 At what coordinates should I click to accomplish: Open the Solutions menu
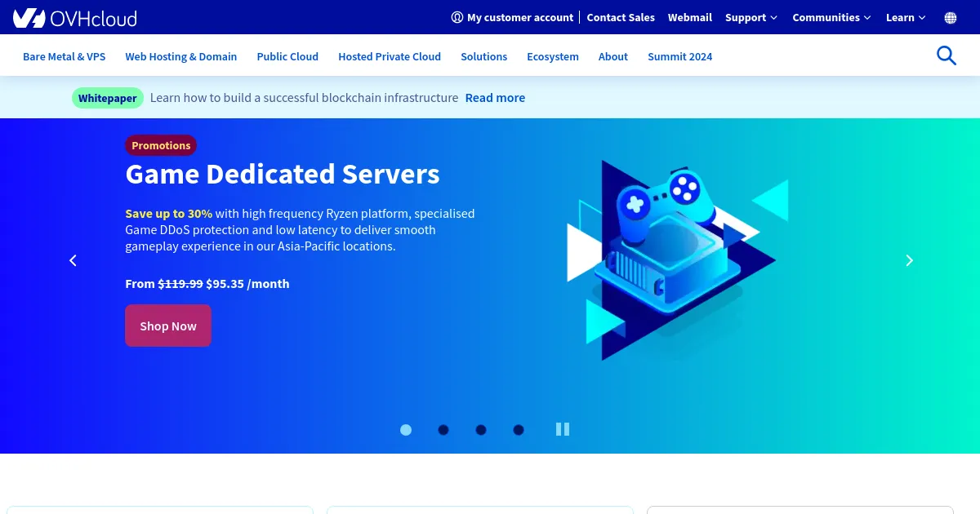(x=483, y=56)
